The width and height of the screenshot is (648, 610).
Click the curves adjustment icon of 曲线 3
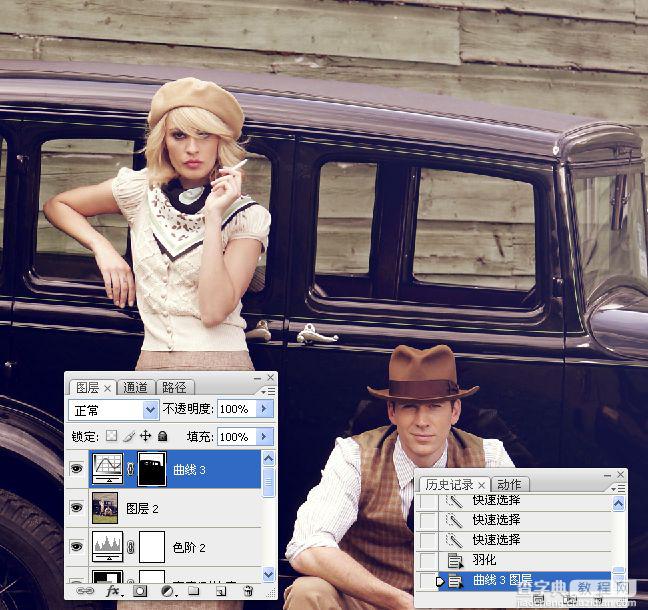point(107,469)
